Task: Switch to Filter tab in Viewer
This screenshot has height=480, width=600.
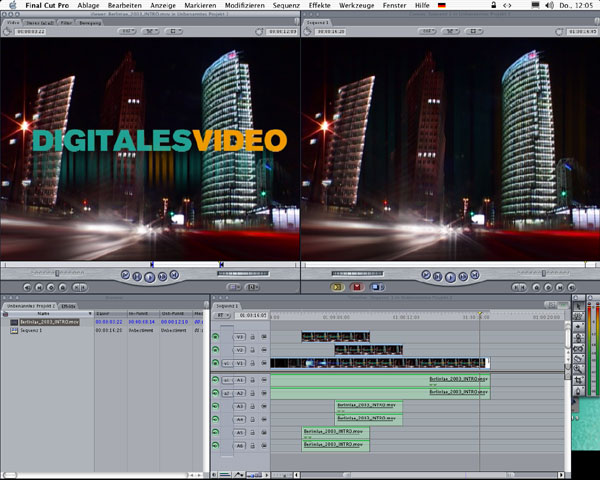Action: tap(66, 23)
